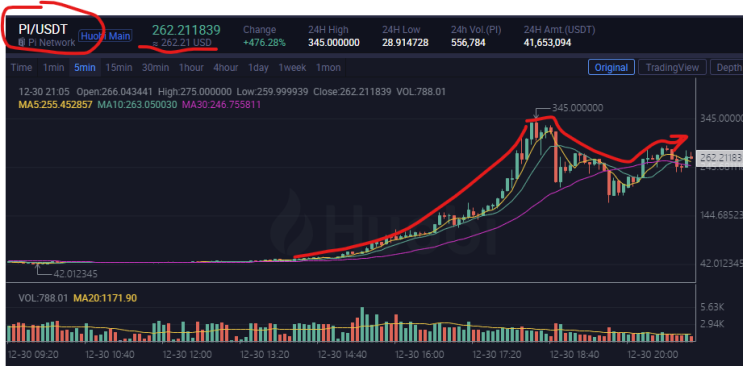
Task: Click the MA5:255.452857 indicator label
Action: tap(55, 104)
